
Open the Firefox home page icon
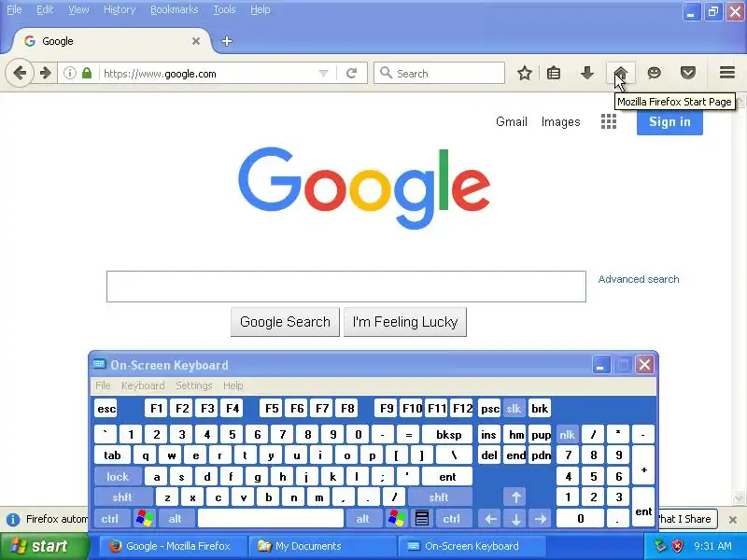point(620,74)
